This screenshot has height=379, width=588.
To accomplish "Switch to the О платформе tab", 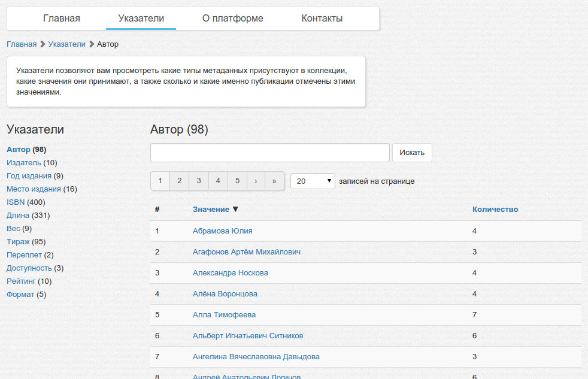I will [x=232, y=19].
